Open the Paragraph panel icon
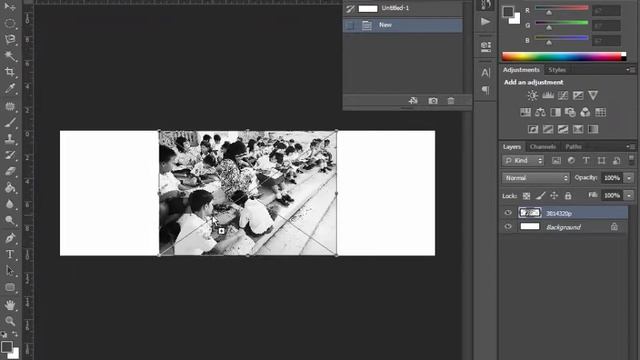 point(485,90)
